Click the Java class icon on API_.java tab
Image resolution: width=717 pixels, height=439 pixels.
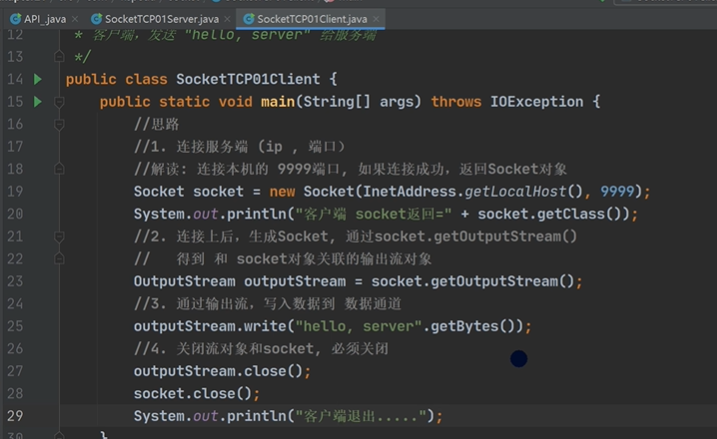click(x=16, y=19)
